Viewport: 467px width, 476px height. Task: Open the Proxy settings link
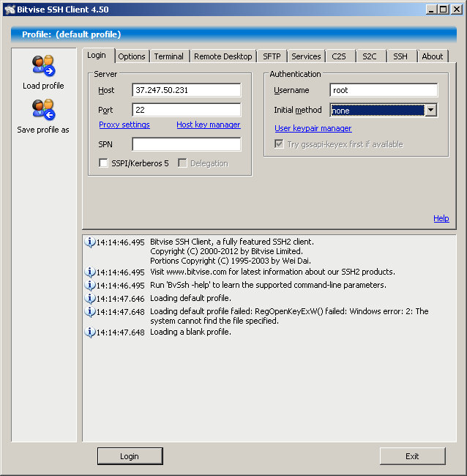click(x=124, y=124)
